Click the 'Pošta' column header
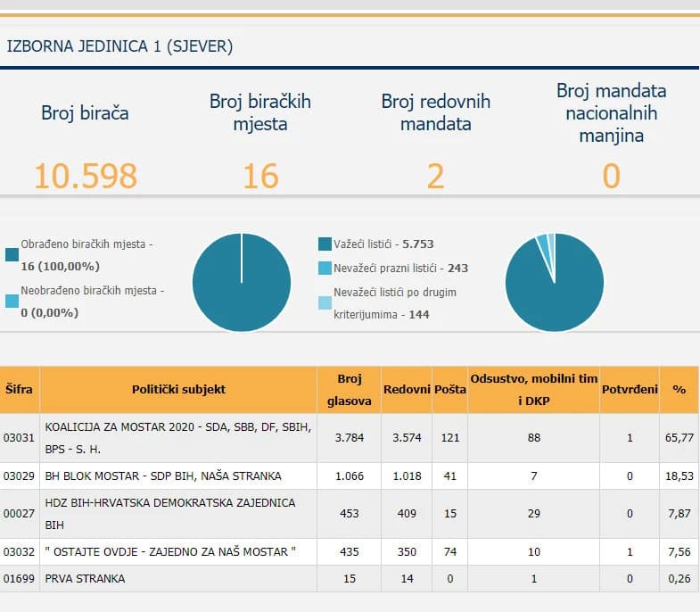The height and width of the screenshot is (612, 700). point(450,390)
